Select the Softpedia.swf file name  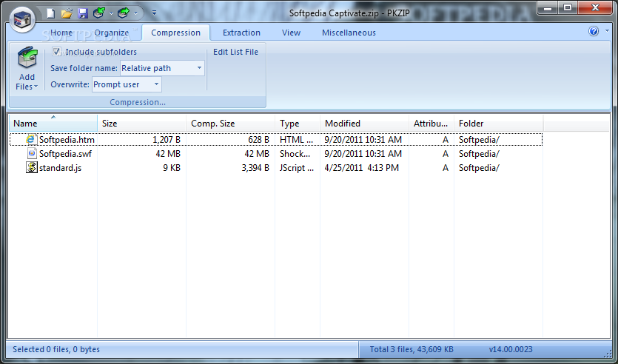65,154
